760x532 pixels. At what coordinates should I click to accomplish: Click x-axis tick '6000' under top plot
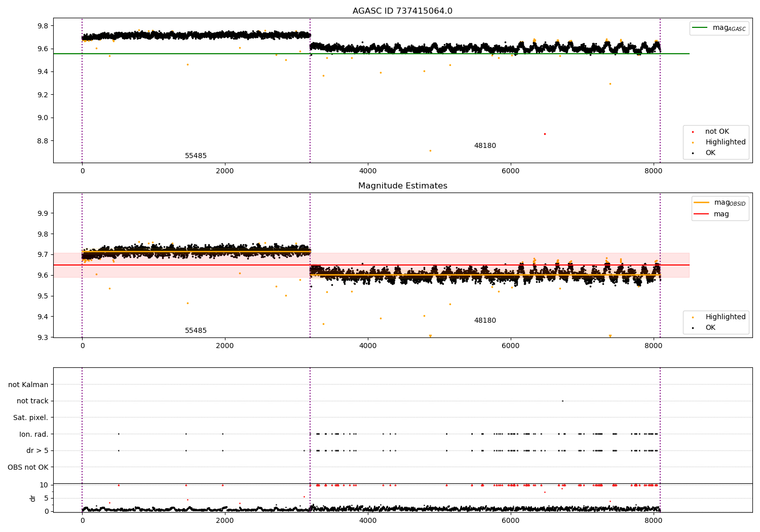tap(511, 171)
